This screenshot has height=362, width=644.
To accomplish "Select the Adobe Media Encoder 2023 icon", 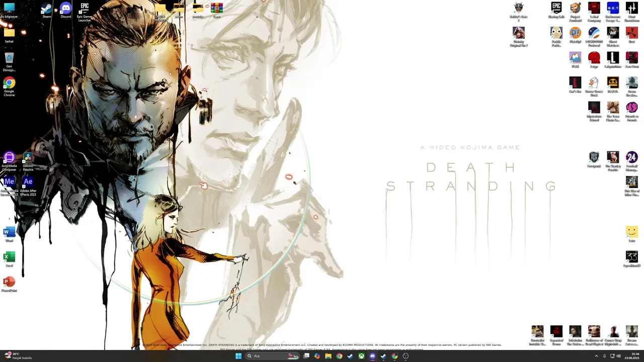I will [9, 186].
